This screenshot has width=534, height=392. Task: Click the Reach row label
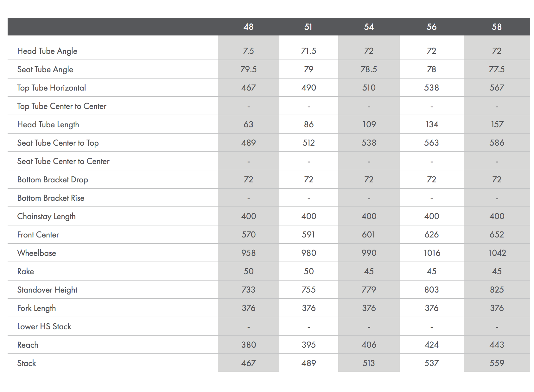(28, 345)
